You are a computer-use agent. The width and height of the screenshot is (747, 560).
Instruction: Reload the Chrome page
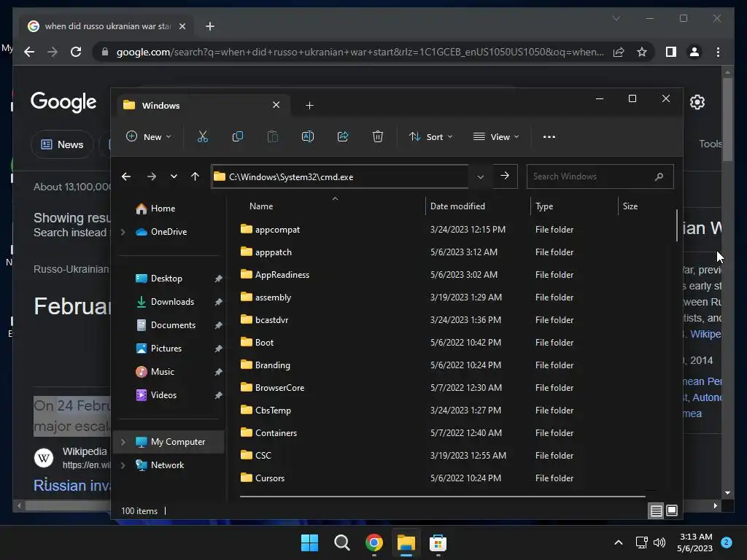(x=76, y=52)
